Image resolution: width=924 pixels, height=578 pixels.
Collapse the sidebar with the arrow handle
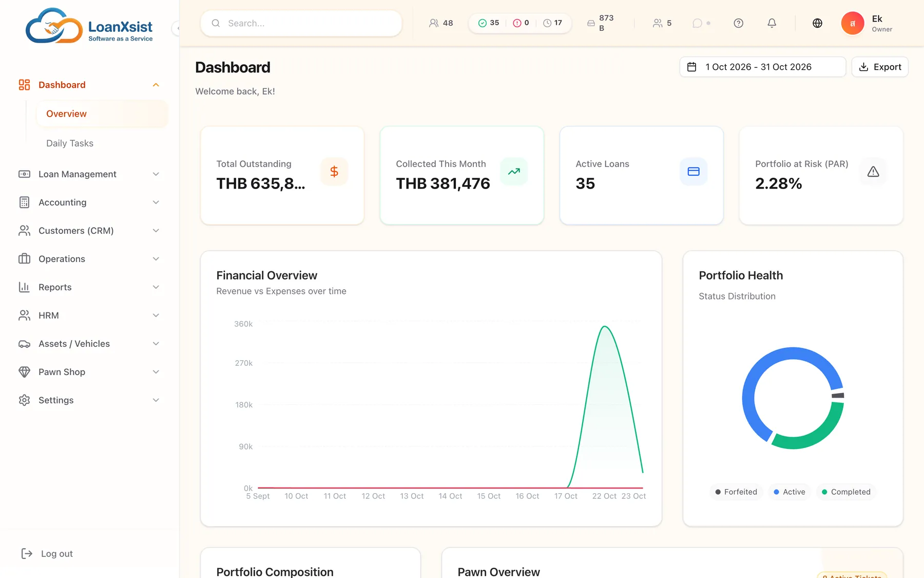click(177, 28)
